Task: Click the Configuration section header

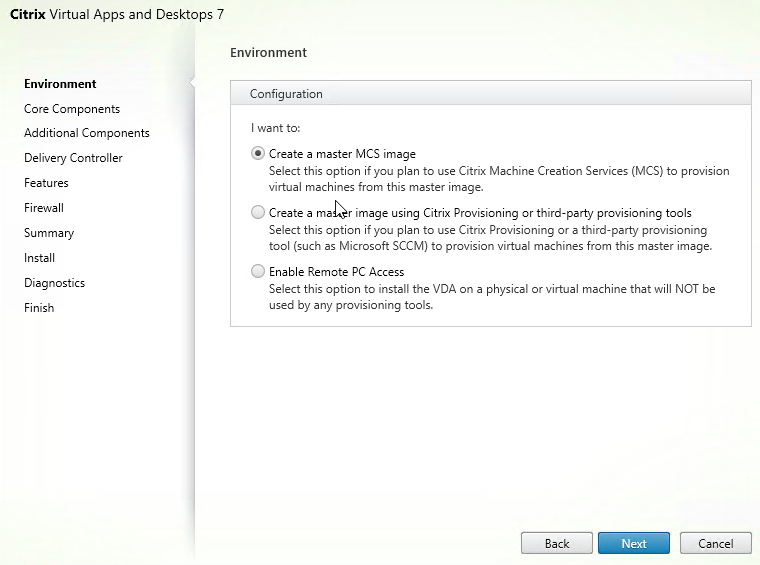Action: tap(491, 93)
